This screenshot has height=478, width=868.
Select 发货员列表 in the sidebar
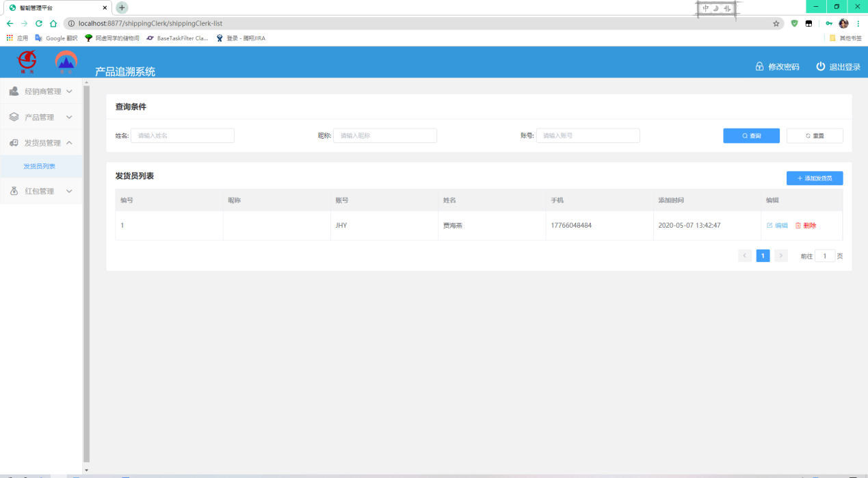pyautogui.click(x=40, y=166)
